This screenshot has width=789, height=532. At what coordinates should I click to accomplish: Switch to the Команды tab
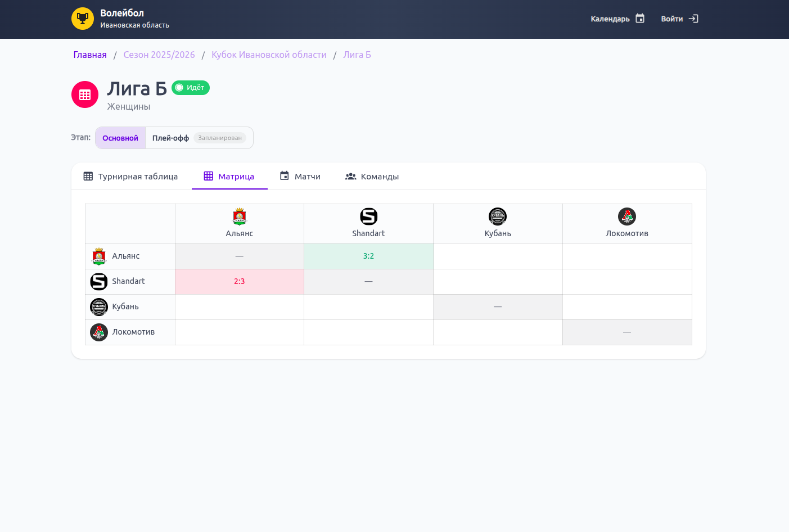click(372, 177)
